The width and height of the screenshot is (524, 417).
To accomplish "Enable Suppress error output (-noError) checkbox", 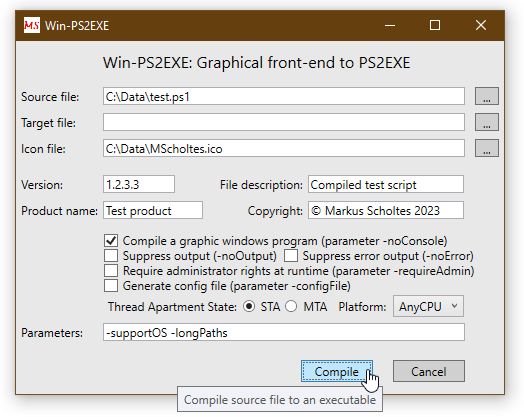I will 291,256.
